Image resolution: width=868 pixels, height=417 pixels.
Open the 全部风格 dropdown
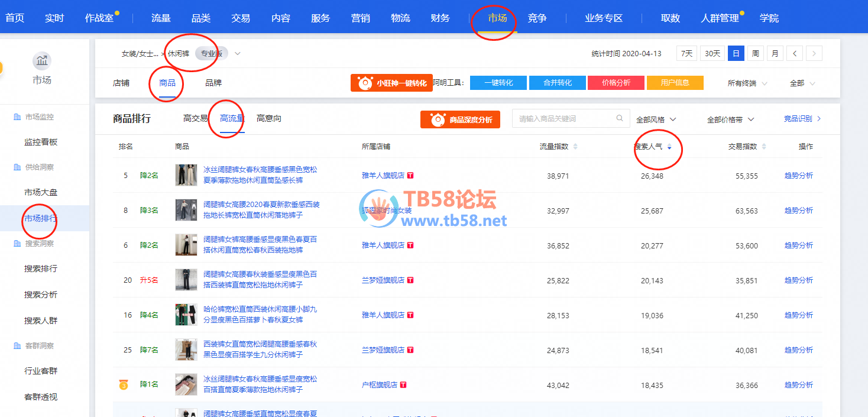(656, 119)
